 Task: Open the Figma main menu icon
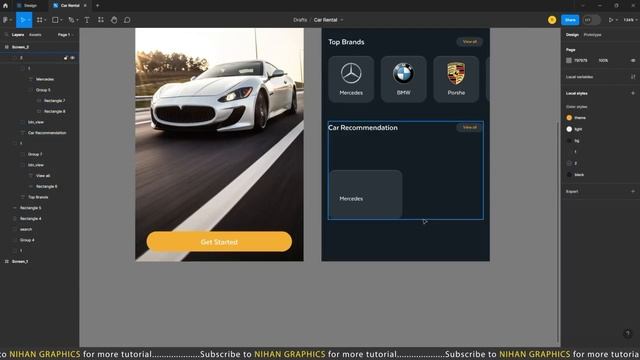point(6,20)
